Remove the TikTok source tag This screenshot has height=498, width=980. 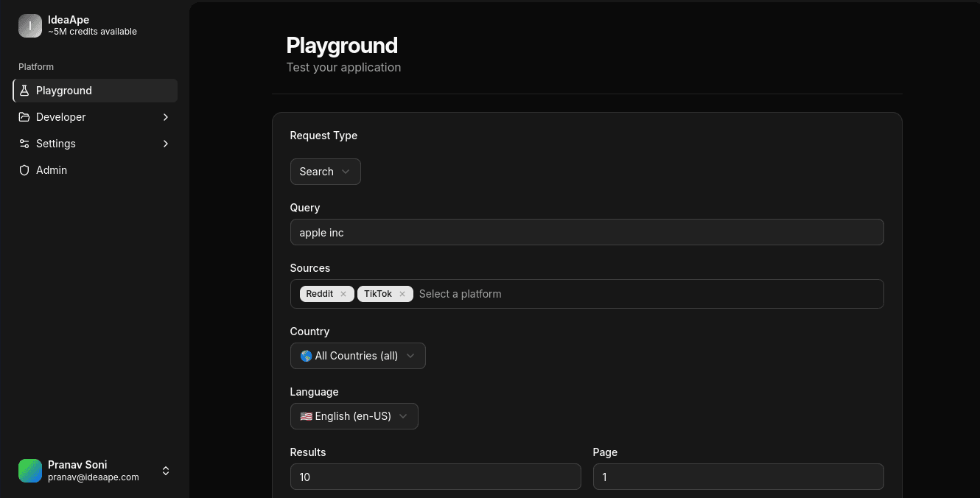click(402, 294)
